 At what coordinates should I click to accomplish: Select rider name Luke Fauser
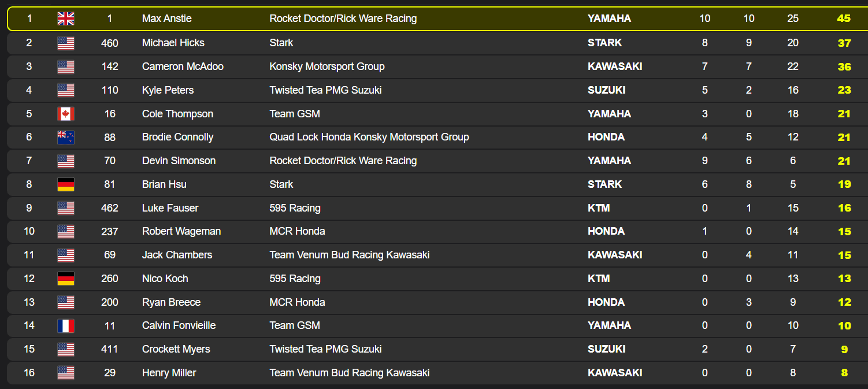tap(170, 208)
